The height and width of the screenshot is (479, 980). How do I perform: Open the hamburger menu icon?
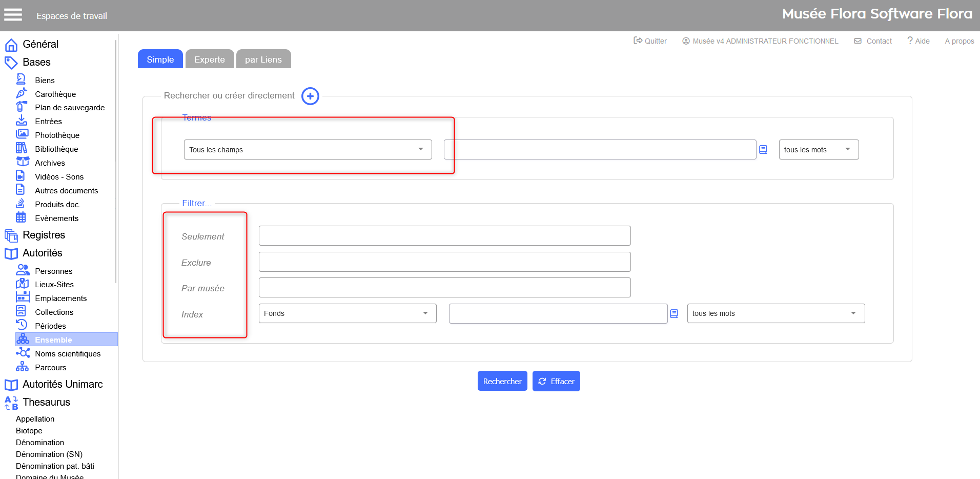click(x=13, y=15)
